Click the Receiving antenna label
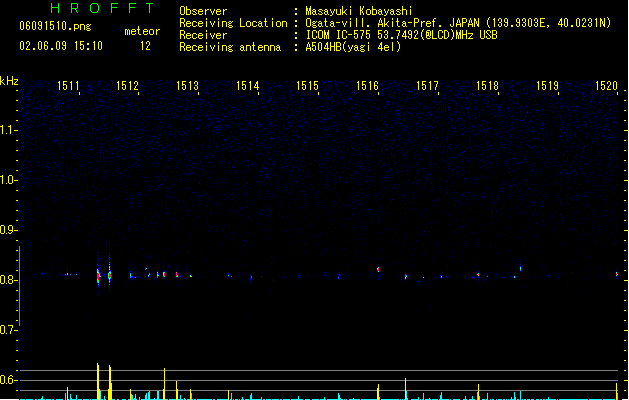The width and height of the screenshot is (629, 400). 230,47
